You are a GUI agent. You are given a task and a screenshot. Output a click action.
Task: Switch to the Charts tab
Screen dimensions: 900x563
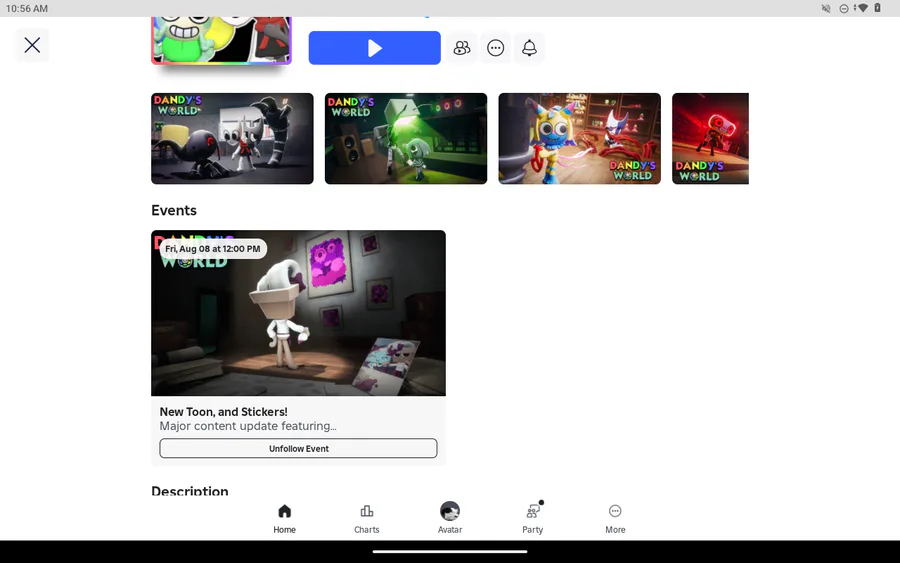[367, 519]
